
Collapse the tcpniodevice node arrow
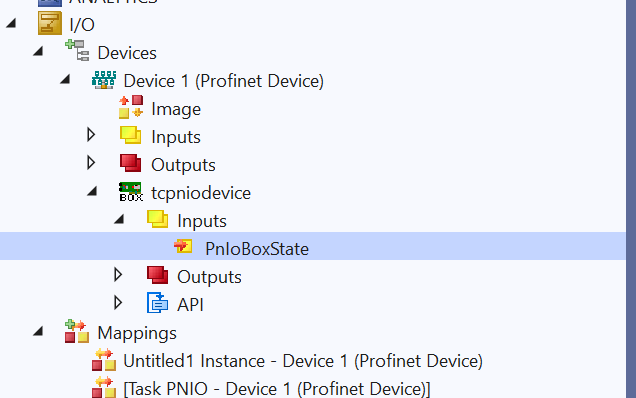pos(92,191)
